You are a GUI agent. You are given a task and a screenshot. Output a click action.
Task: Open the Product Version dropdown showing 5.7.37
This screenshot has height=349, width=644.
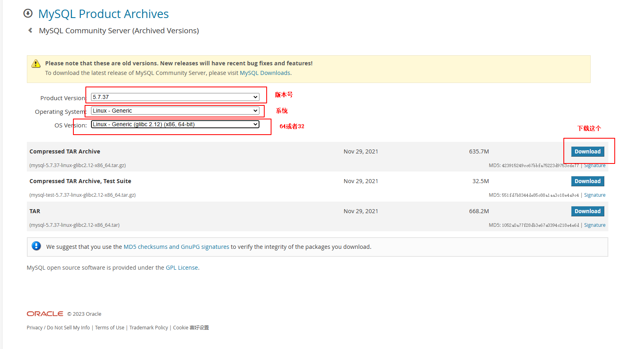pos(175,97)
